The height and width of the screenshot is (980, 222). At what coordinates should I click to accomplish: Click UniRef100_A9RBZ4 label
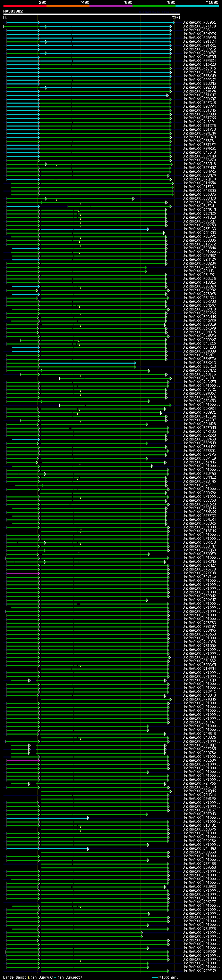pos(199,60)
